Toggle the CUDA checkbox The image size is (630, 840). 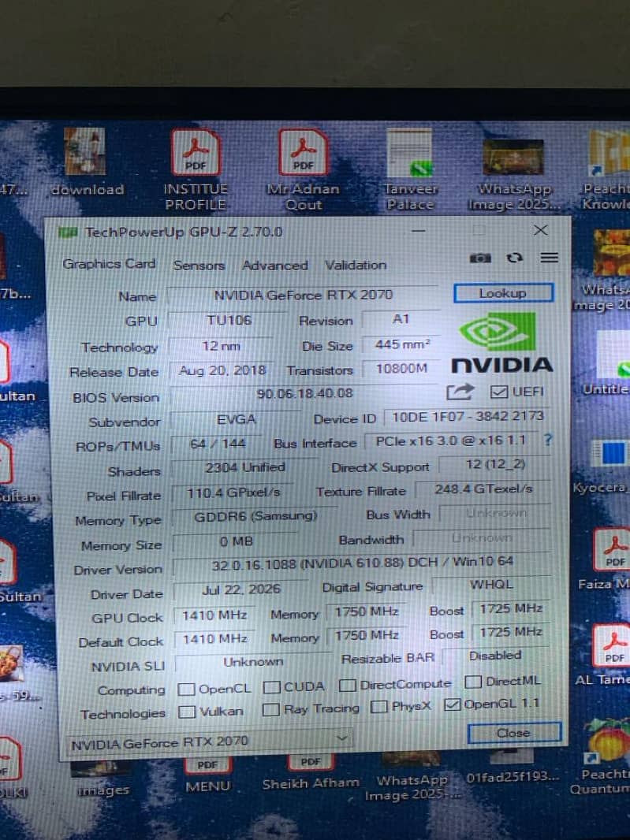click(x=271, y=687)
